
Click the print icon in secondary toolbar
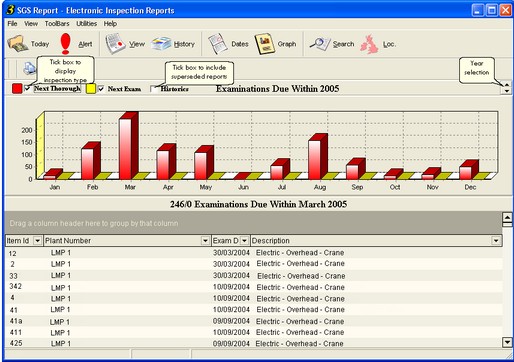tap(29, 68)
